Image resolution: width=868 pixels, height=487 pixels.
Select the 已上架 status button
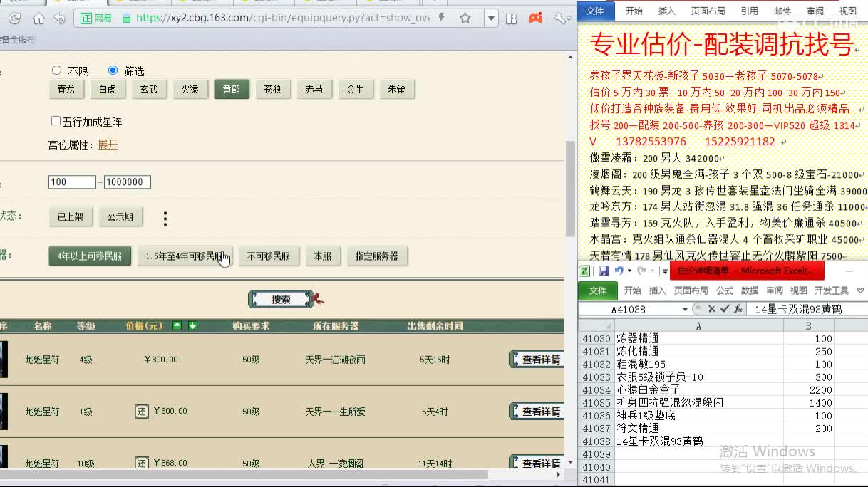pyautogui.click(x=71, y=217)
